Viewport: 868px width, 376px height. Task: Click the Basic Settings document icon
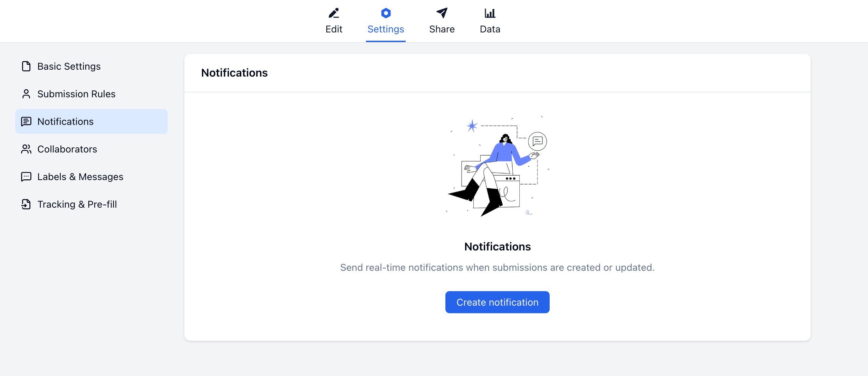coord(26,66)
